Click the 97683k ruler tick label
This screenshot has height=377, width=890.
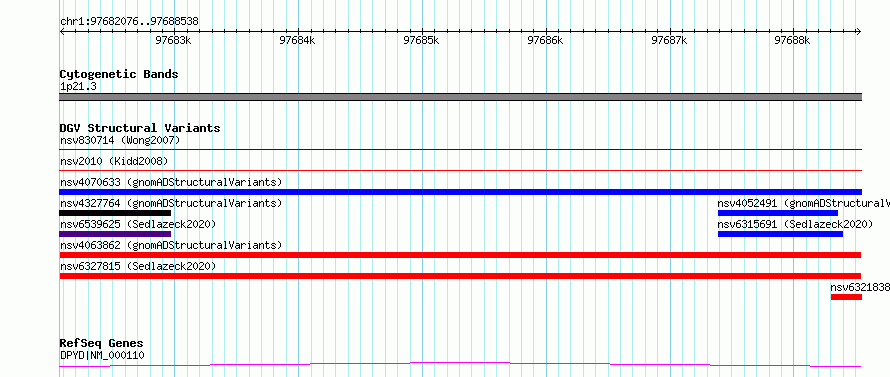(x=173, y=40)
